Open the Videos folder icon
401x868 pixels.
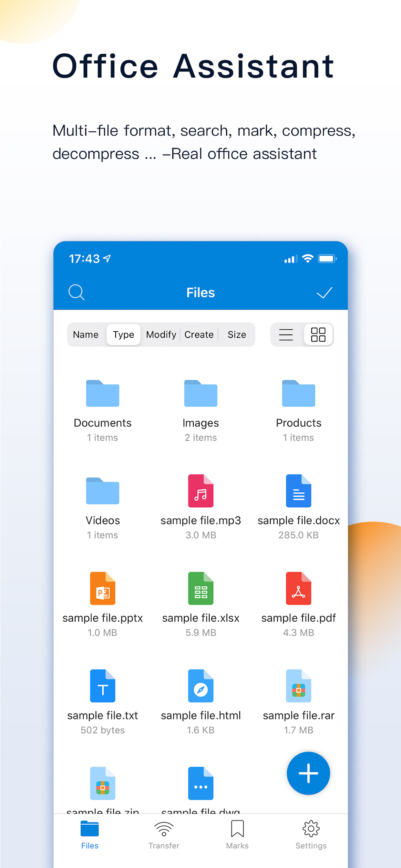point(102,491)
